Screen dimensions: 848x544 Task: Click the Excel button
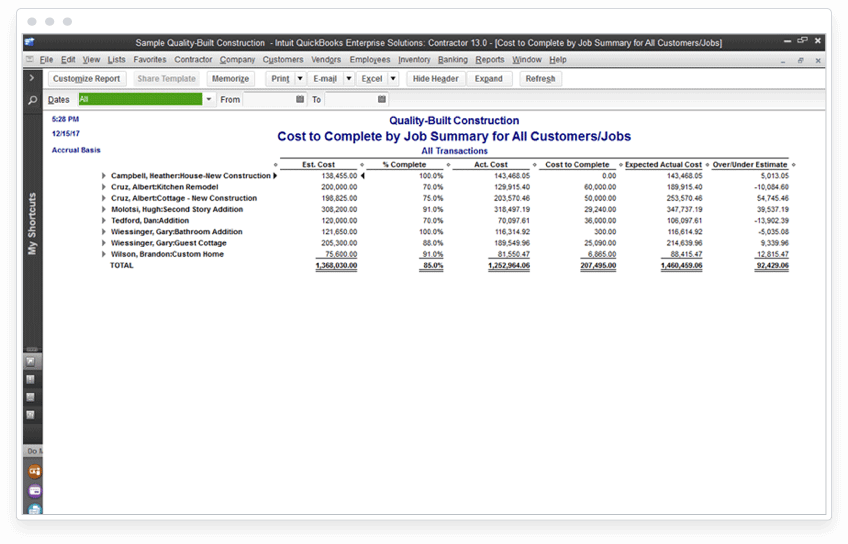(372, 78)
